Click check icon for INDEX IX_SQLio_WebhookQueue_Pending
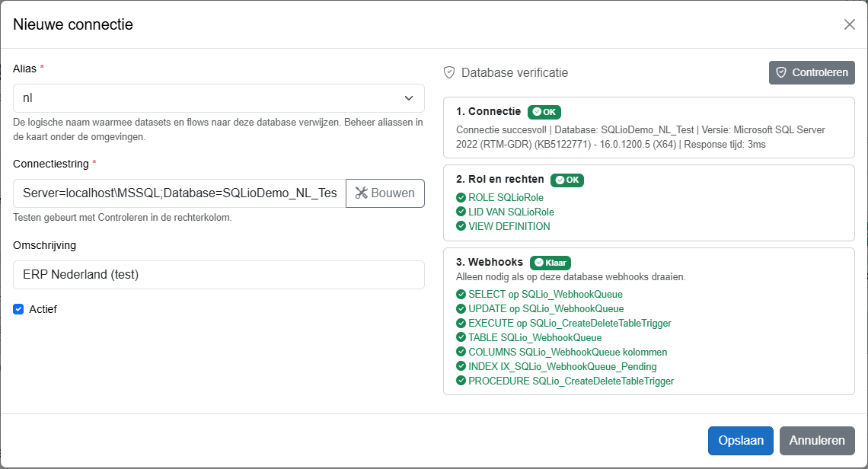Screen dimensions: 868x469 coord(461,366)
